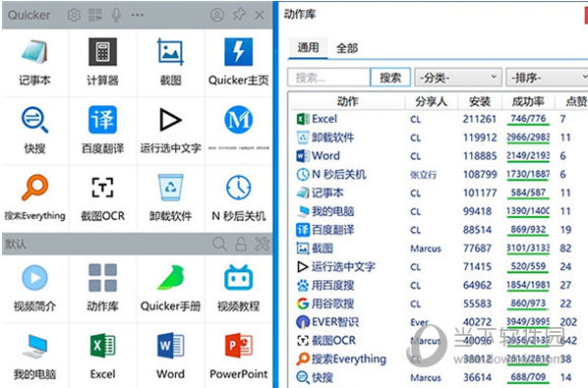This screenshot has width=588, height=388.
Task: Open the tools wrench icon in 默认 bar
Action: click(263, 244)
